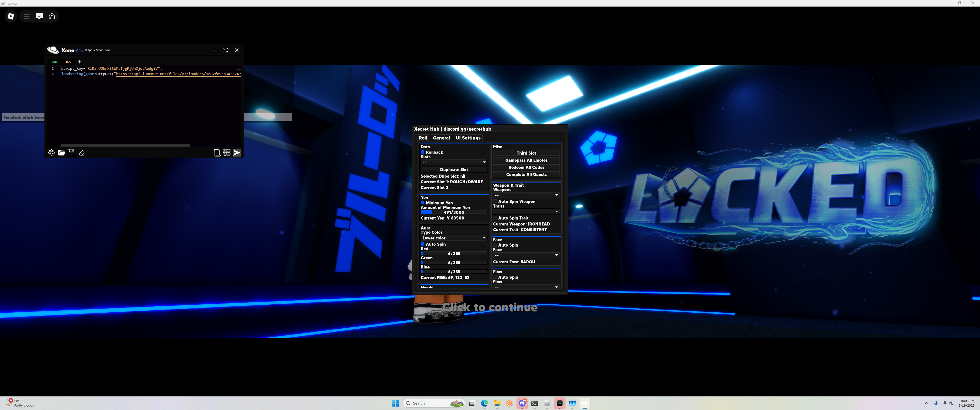Click the open file folder icon in Xeno

pos(61,153)
